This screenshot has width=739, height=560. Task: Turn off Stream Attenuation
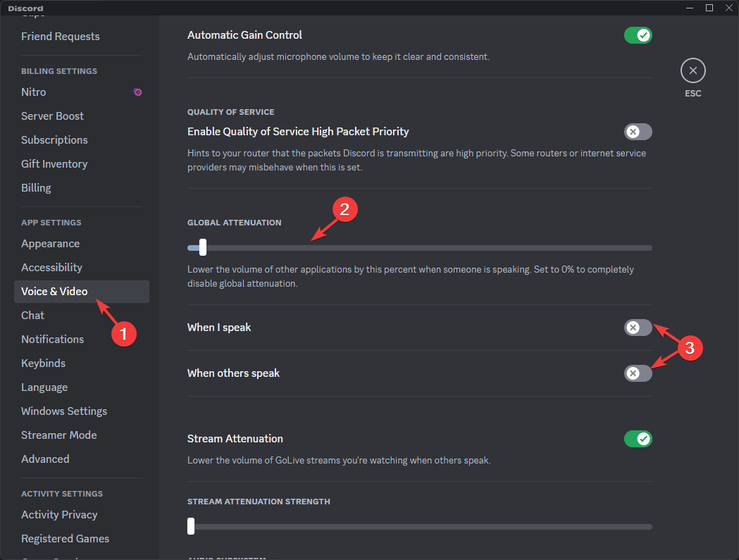(x=638, y=438)
